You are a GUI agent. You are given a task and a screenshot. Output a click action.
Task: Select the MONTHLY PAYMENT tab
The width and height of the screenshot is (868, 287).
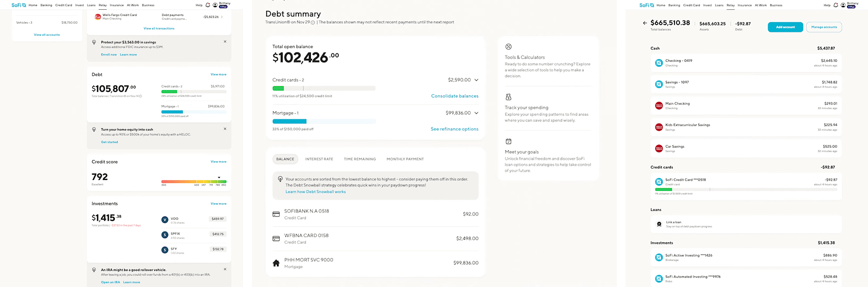tap(405, 159)
